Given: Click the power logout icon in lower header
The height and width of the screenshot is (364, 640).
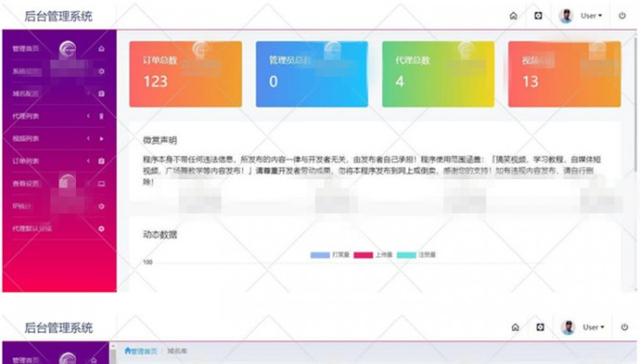Looking at the screenshot, I should 624,327.
